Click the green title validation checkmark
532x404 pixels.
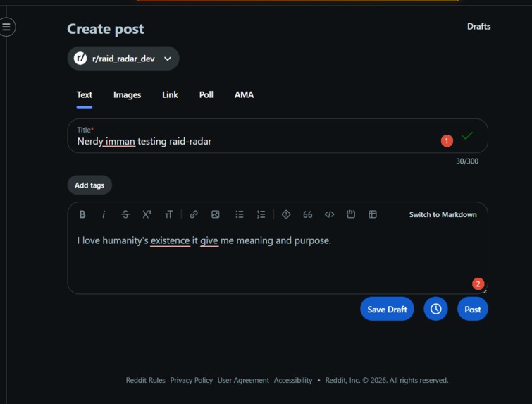tap(467, 136)
